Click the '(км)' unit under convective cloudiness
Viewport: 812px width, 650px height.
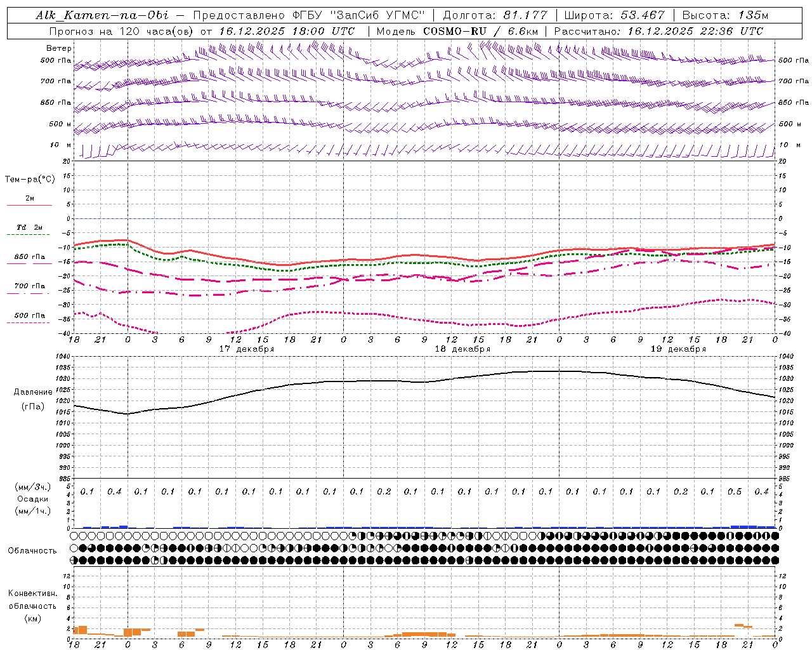32,618
